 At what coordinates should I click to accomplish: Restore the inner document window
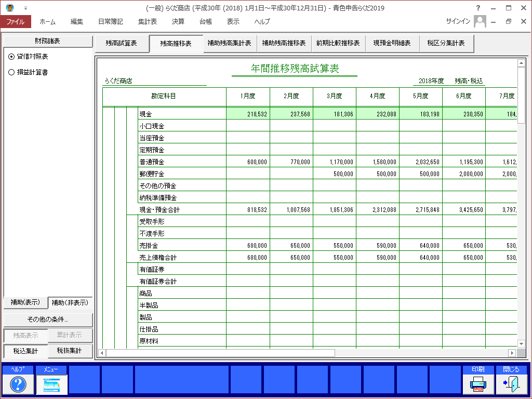pyautogui.click(x=508, y=21)
